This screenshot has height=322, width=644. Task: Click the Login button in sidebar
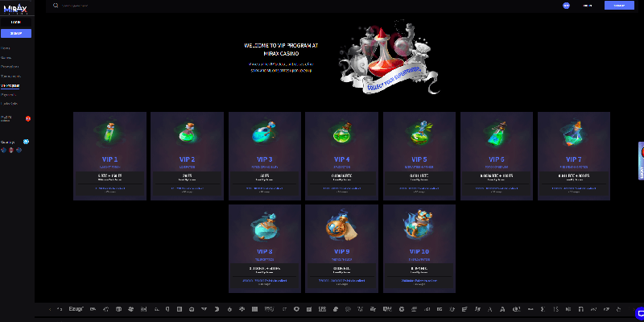[15, 22]
